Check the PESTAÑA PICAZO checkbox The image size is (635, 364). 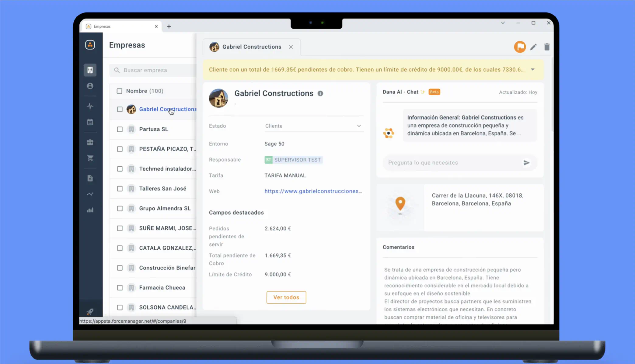(x=120, y=149)
